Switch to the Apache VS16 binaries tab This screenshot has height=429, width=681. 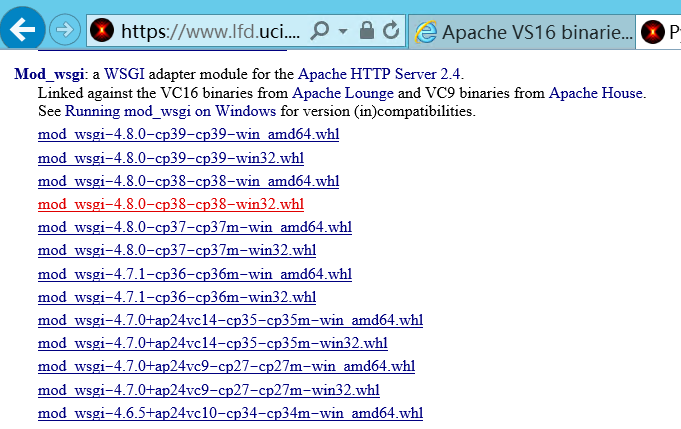coord(522,32)
